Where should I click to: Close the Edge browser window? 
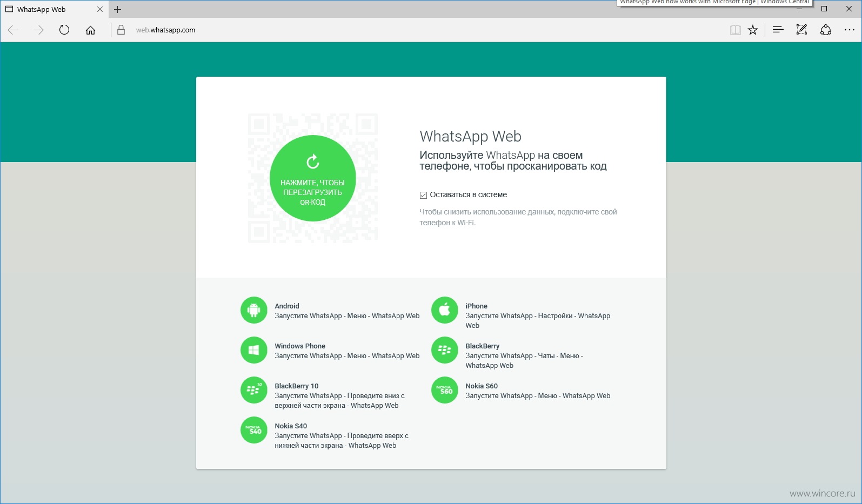[849, 9]
